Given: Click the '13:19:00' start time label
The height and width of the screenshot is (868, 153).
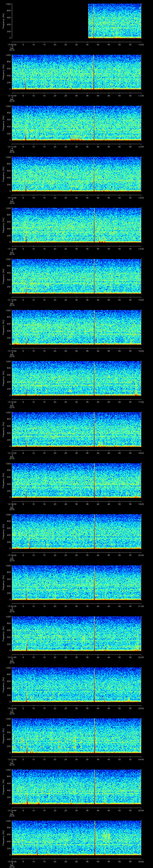Looking at the screenshot, I should pos(12,555).
